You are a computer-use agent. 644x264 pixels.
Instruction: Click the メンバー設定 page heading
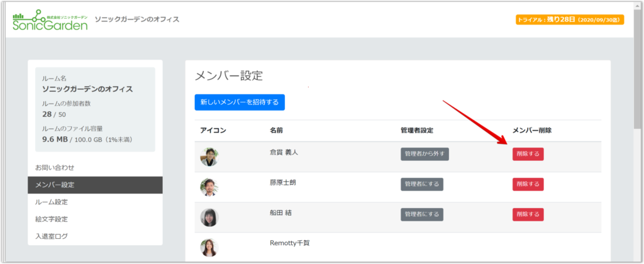click(228, 76)
